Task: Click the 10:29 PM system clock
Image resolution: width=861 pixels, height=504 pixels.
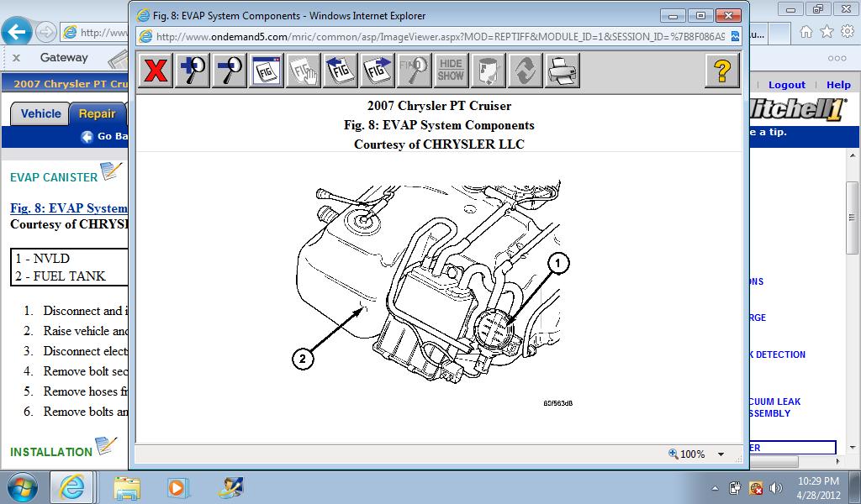Action: tap(818, 481)
